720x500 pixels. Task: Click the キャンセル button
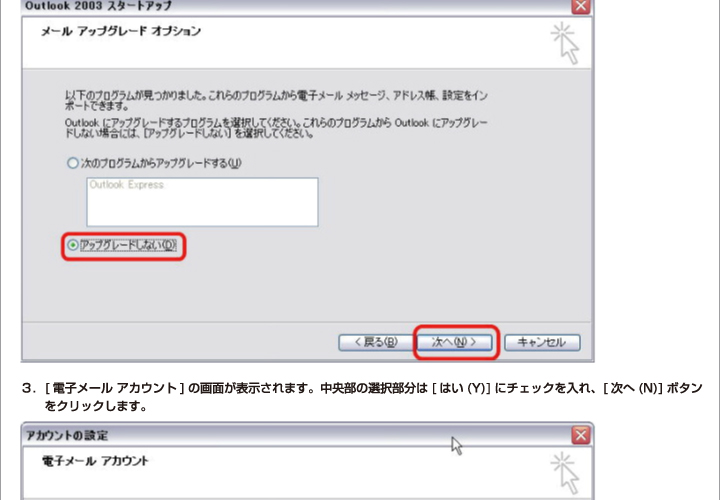pyautogui.click(x=542, y=342)
